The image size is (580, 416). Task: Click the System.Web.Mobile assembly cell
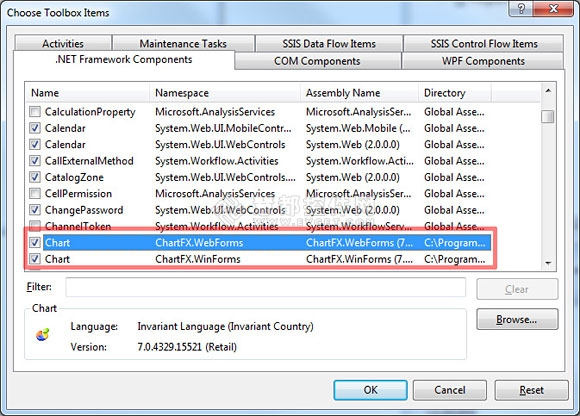[358, 128]
